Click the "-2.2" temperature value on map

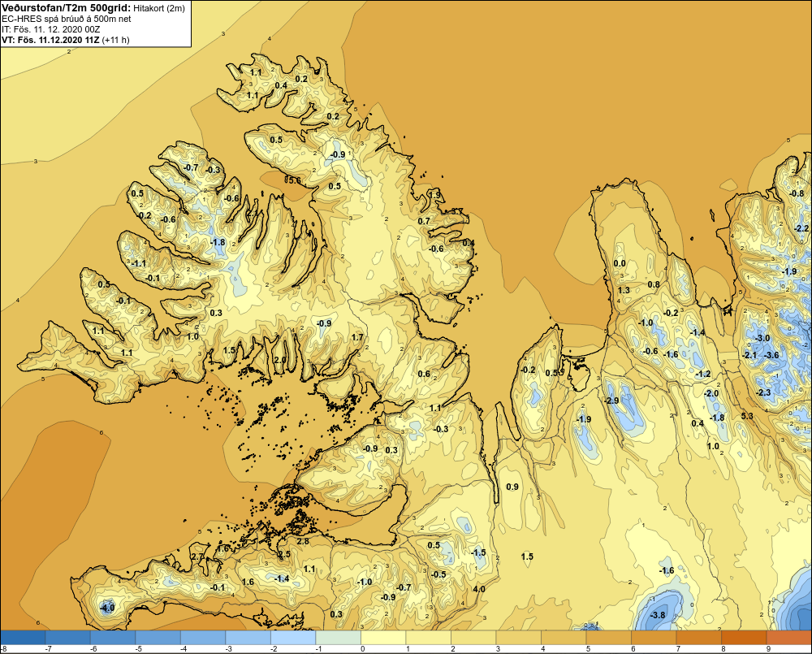[801, 228]
